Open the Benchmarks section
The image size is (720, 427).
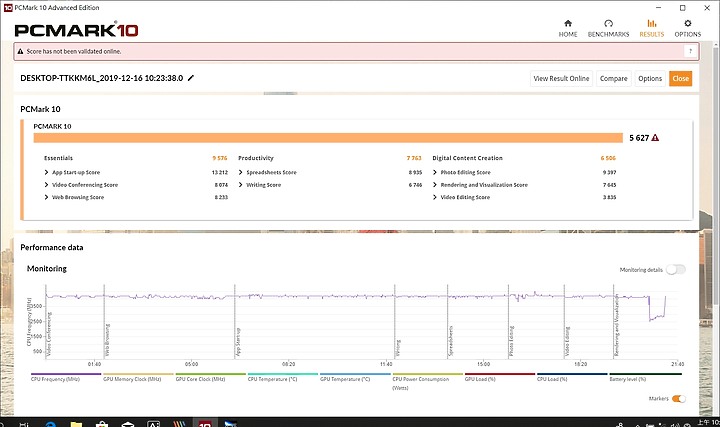(x=608, y=28)
